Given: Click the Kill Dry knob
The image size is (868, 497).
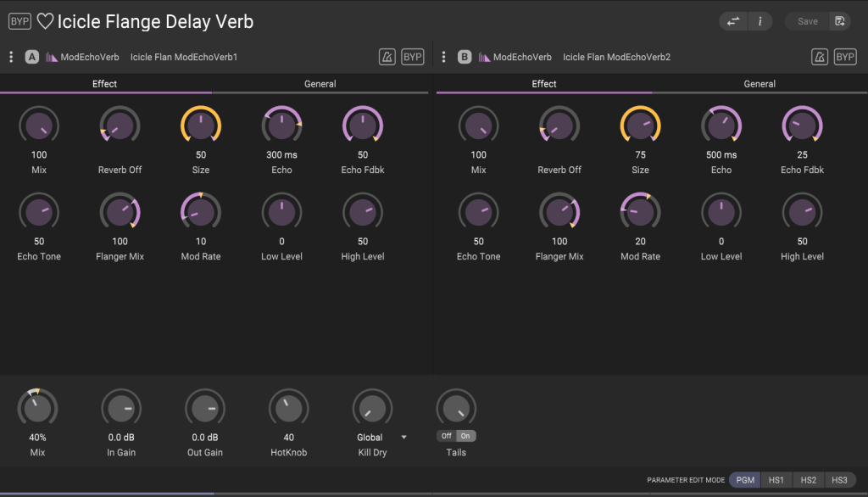Looking at the screenshot, I should [x=373, y=409].
